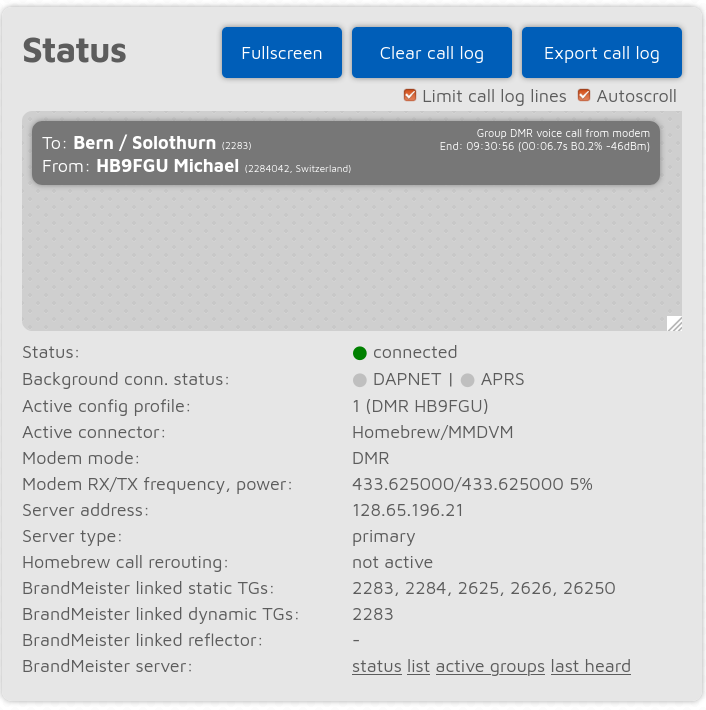
Task: Open the active groups link
Action: tap(490, 666)
